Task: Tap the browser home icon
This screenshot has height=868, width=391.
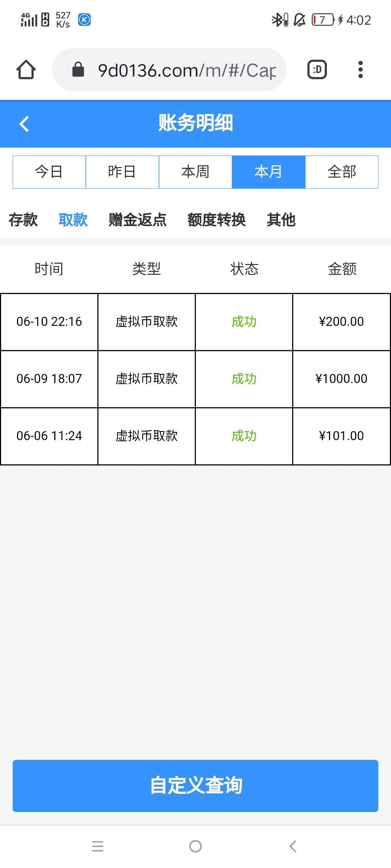Action: click(x=26, y=69)
